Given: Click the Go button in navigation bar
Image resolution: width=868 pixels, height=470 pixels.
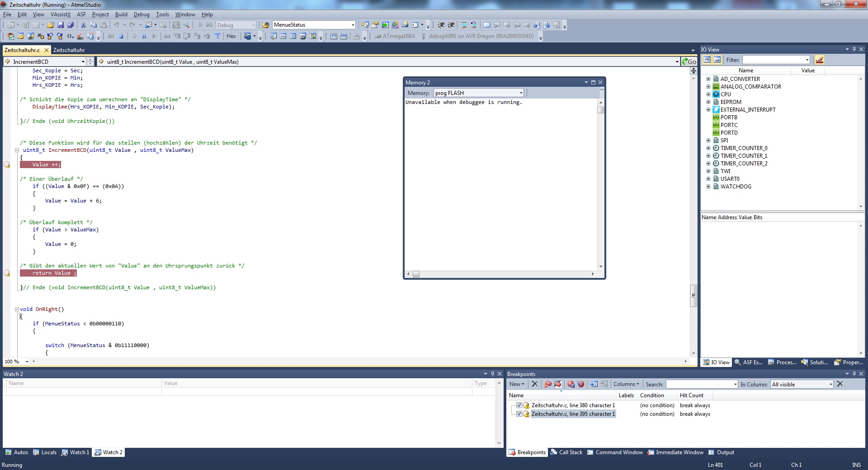Looking at the screenshot, I should (689, 61).
